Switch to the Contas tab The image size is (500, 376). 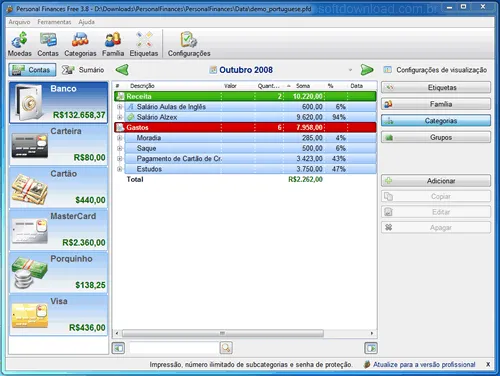[x=32, y=70]
